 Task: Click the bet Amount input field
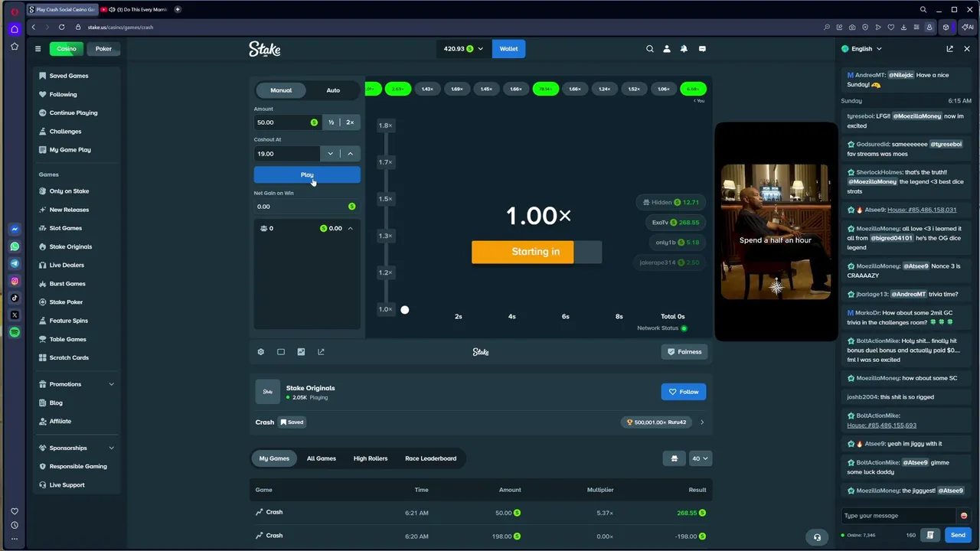pos(287,122)
